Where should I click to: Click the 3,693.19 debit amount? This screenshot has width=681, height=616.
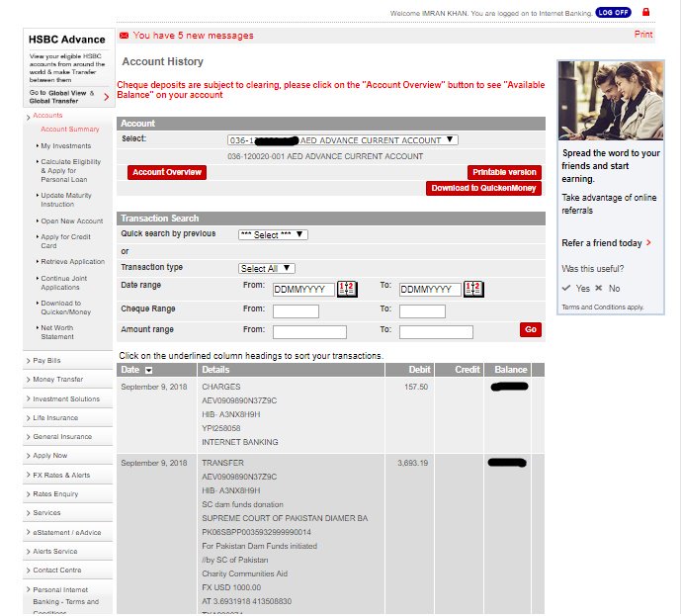click(x=412, y=463)
